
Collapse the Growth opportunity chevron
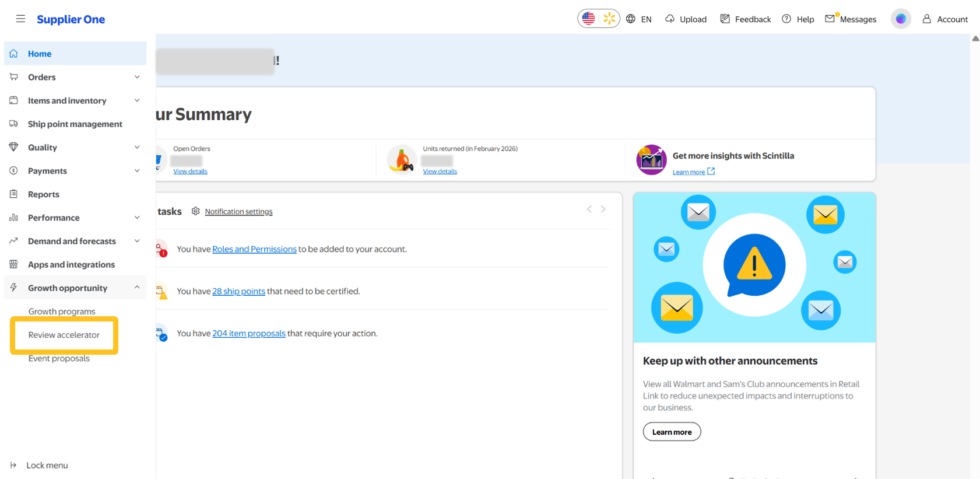(137, 288)
